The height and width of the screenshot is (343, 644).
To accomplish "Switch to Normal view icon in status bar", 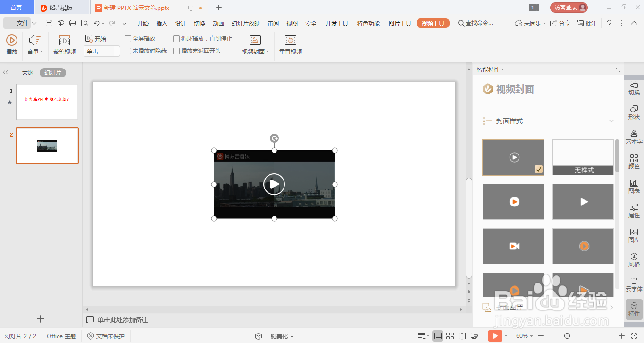I will [438, 336].
